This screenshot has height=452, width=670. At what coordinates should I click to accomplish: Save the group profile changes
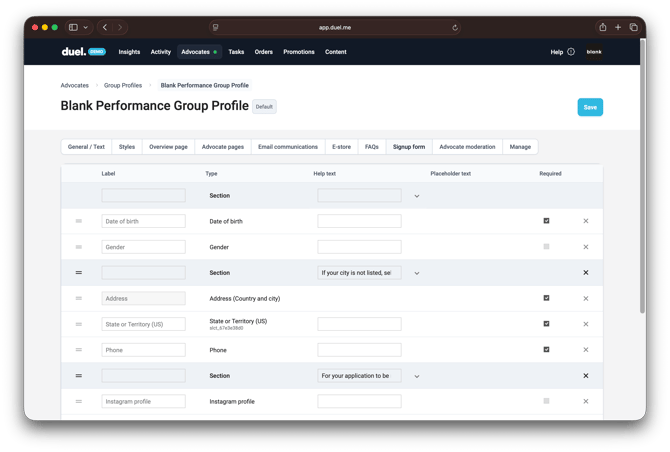[590, 107]
